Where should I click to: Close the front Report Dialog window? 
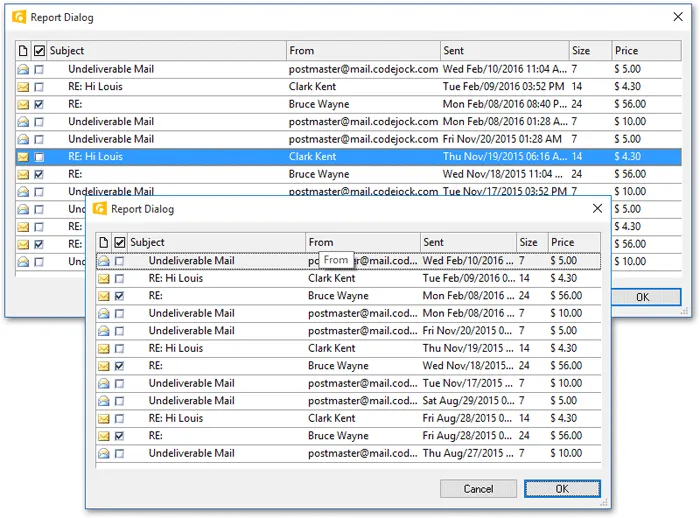[x=597, y=209]
